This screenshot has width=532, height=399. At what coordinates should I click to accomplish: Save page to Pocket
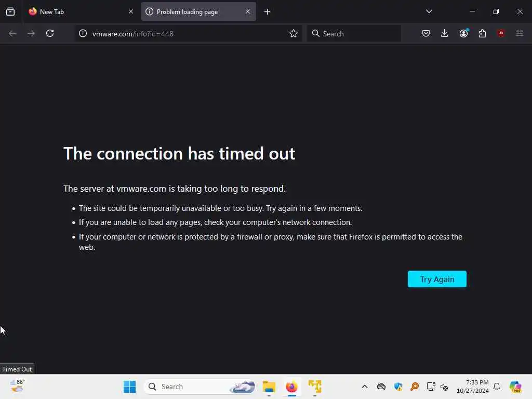(426, 33)
